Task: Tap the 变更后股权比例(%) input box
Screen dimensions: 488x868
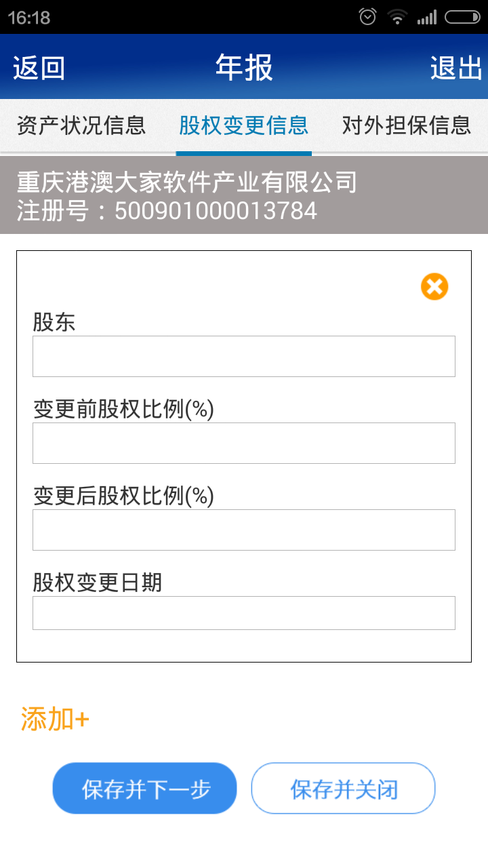Action: pos(244,530)
